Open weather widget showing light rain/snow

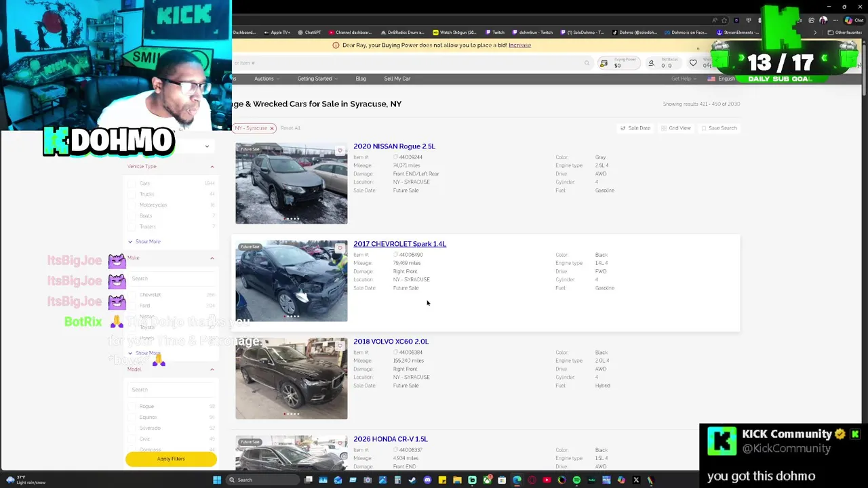click(x=26, y=480)
